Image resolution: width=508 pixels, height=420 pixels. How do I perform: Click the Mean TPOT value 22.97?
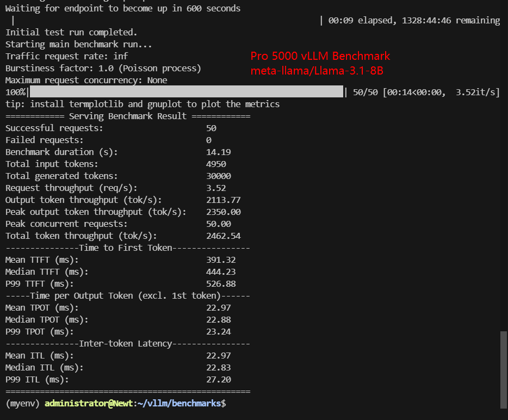(x=218, y=308)
